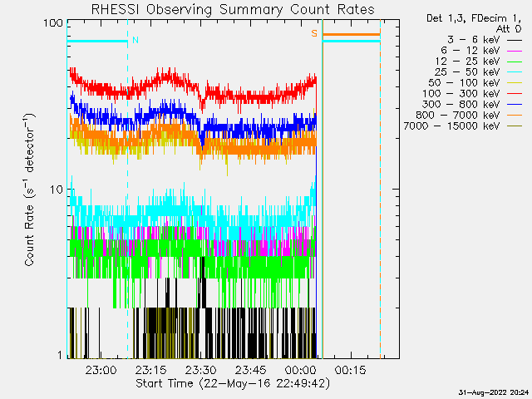Viewport: 532px width, 399px height.
Task: Click the orange line swatch for 800 - 7000 keV
Action: [x=515, y=116]
